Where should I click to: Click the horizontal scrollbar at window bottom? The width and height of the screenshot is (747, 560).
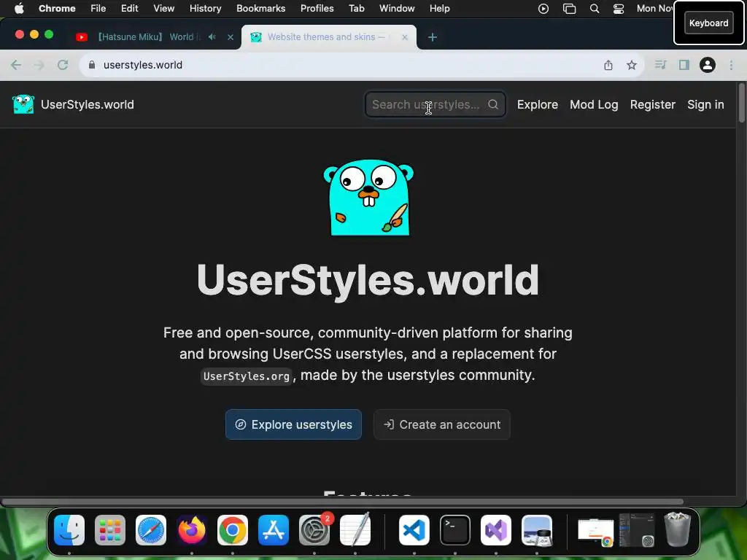click(x=342, y=502)
